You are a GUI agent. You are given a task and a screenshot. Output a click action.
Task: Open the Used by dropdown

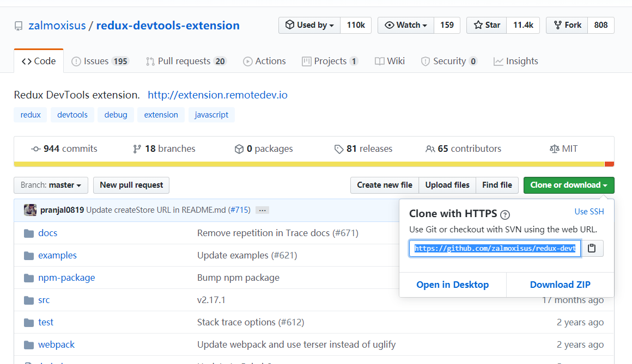pos(309,25)
